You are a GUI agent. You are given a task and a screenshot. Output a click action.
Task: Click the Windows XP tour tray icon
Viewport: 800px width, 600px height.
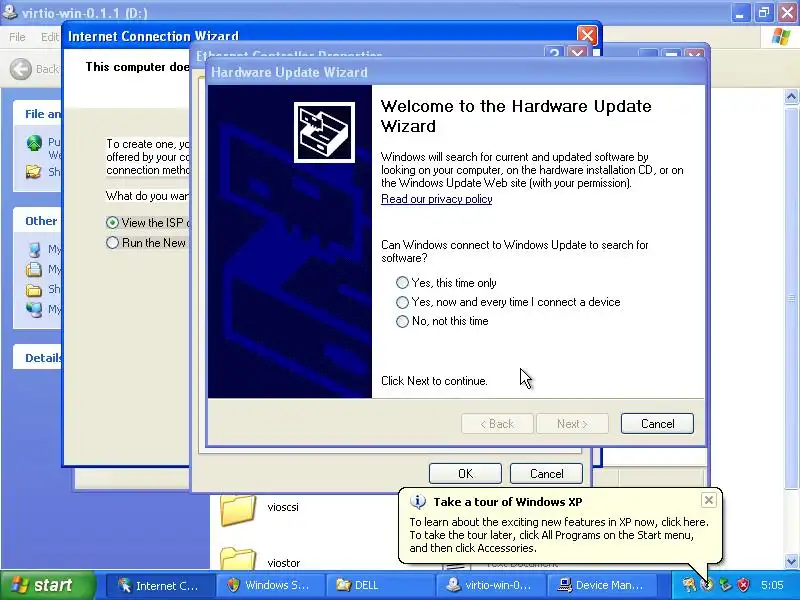coord(707,585)
